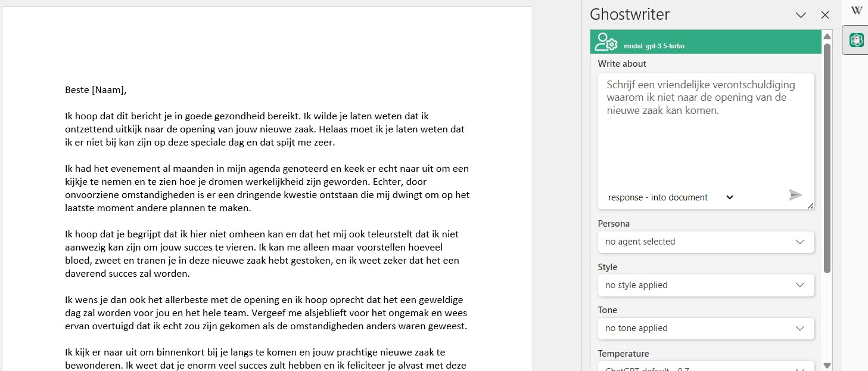Collapse the Ghostwriter panel with the chevron
Image resolution: width=868 pixels, height=371 pixels.
point(801,15)
